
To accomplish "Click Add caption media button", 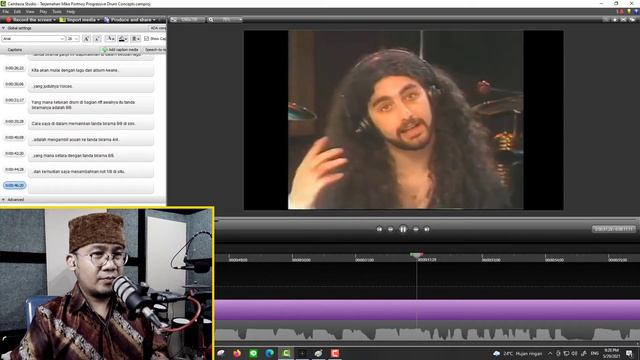I will [x=120, y=49].
